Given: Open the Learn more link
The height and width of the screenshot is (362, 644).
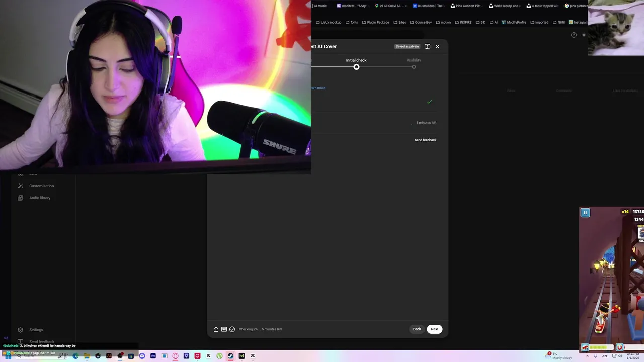Looking at the screenshot, I should tap(317, 88).
